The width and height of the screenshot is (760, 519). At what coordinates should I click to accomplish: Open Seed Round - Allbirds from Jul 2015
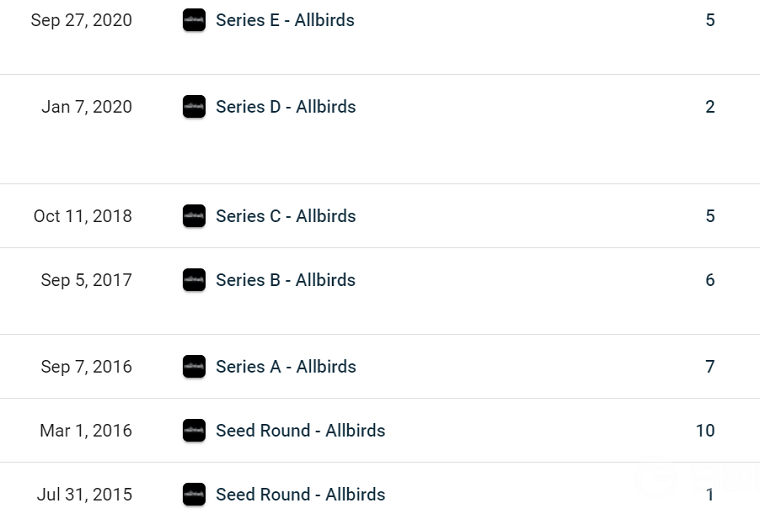pos(301,494)
